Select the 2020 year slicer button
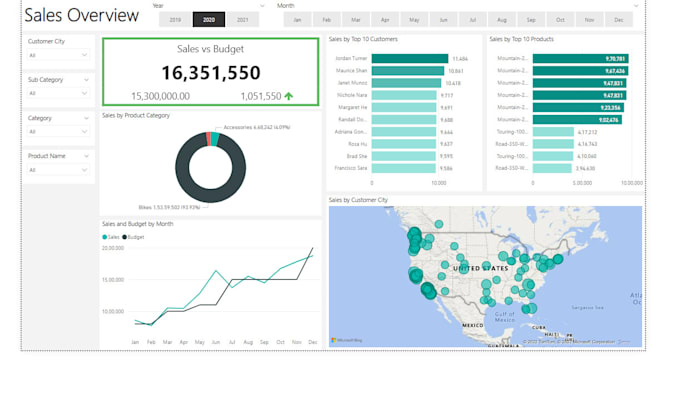The image size is (680, 393). pos(209,20)
